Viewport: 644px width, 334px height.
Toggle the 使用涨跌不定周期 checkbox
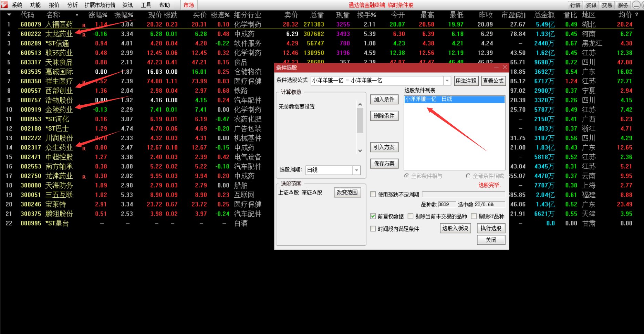373,194
